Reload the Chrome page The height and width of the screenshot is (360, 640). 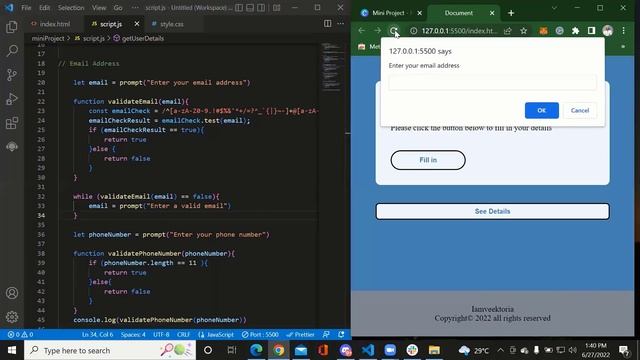(394, 31)
